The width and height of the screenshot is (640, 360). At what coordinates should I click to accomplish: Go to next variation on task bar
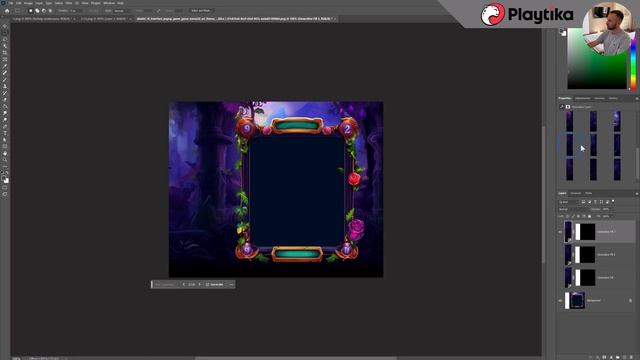tap(200, 284)
